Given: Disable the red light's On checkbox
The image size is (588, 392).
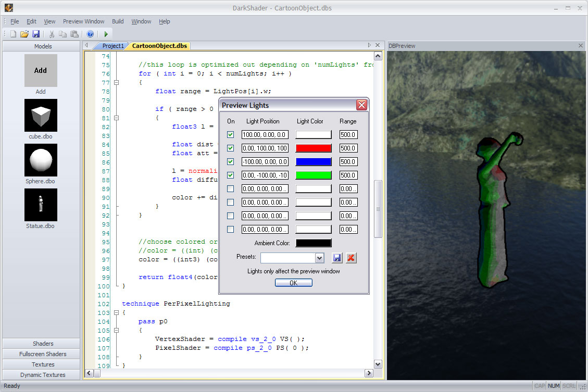Looking at the screenshot, I should (231, 148).
